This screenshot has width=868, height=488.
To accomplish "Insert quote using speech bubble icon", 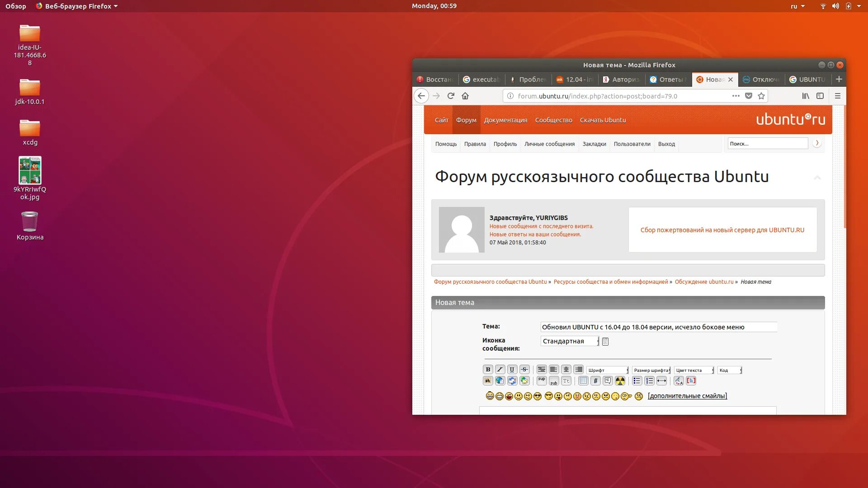I will (x=608, y=381).
